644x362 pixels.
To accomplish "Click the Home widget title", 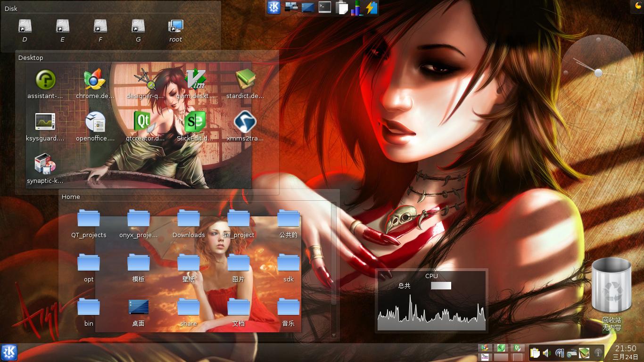I will 71,197.
